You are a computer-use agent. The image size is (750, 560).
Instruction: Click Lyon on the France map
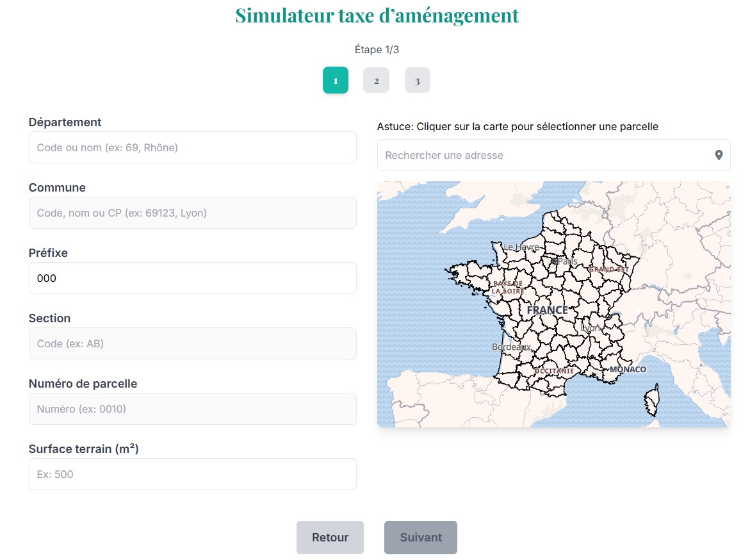(590, 327)
